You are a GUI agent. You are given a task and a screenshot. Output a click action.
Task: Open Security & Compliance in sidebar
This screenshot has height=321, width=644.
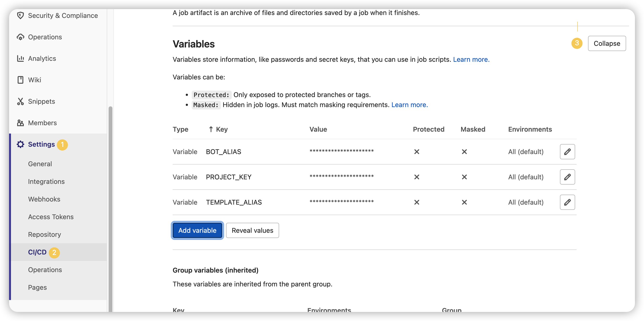click(x=63, y=16)
